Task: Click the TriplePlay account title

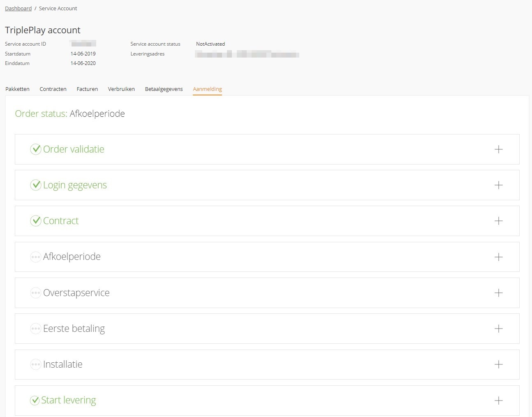Action: [x=43, y=30]
